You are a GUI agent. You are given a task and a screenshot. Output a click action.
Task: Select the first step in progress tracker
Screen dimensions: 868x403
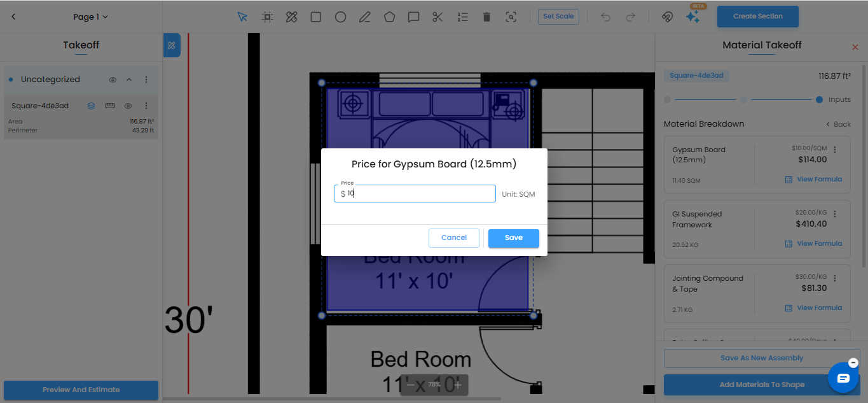tap(667, 99)
